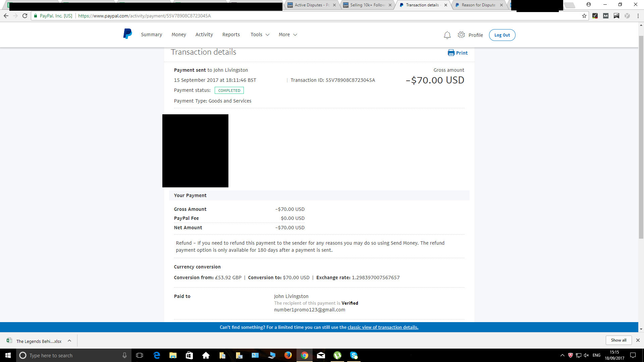Open download options chevron for the xlsx file

click(69, 341)
